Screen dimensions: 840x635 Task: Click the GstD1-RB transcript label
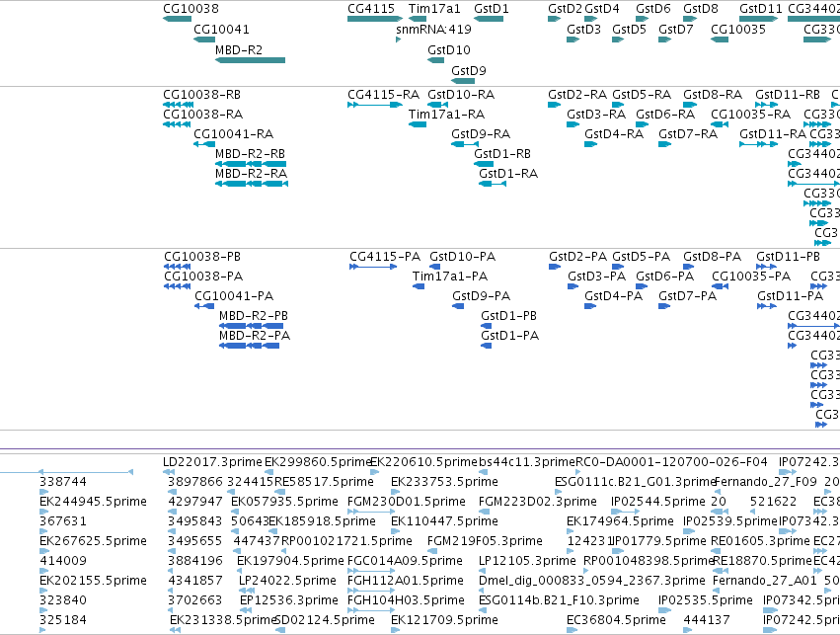click(x=502, y=154)
